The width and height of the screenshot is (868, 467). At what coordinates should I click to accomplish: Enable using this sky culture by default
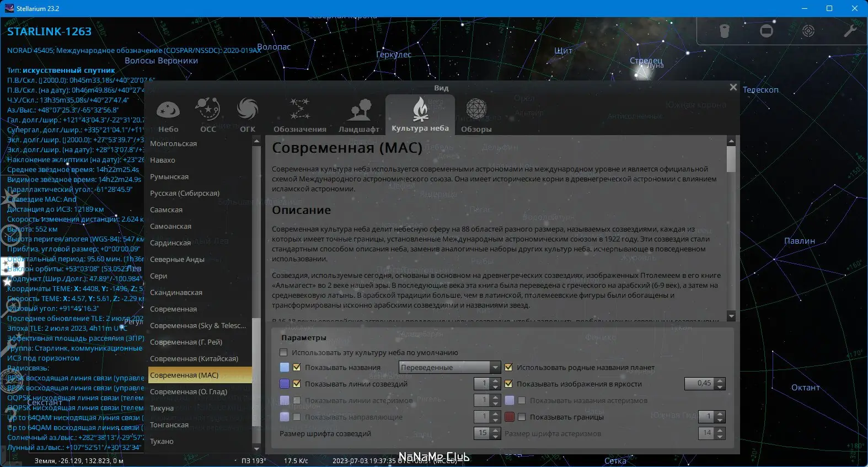(284, 352)
